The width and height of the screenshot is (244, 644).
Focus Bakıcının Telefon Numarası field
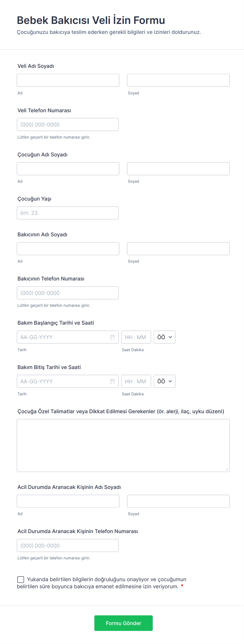(68, 293)
